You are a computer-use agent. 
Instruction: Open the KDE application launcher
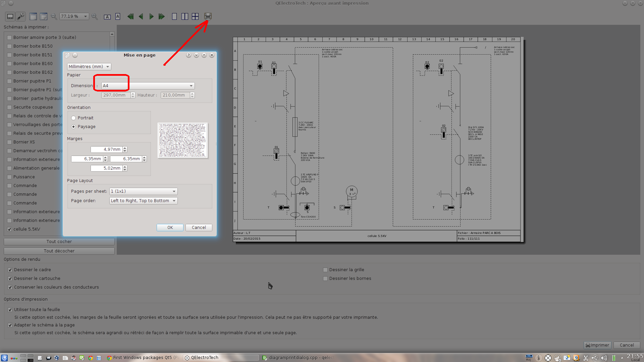click(x=4, y=358)
